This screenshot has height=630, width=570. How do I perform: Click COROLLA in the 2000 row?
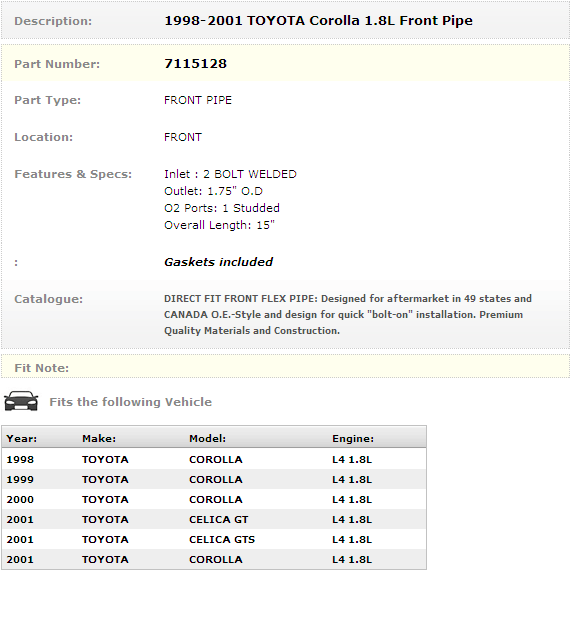[x=216, y=499]
